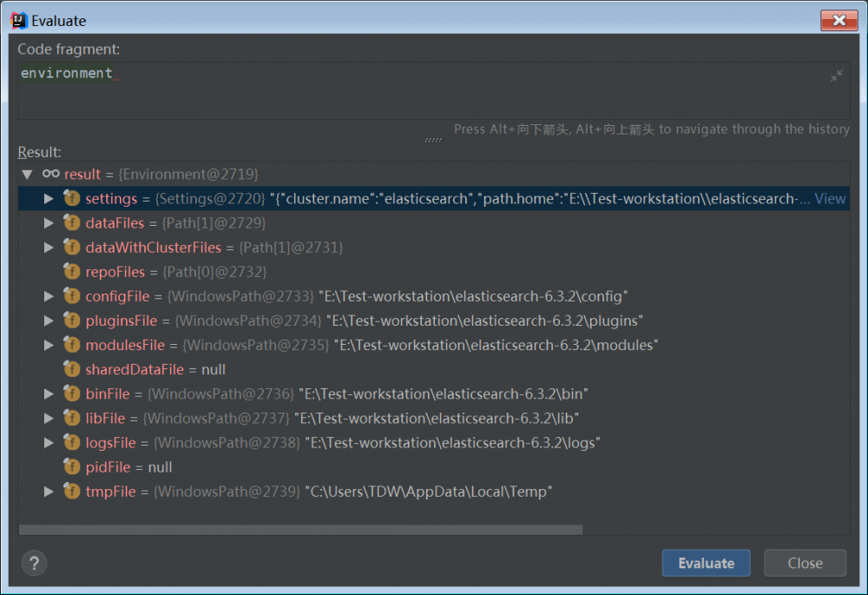
Task: Click the expand editor icon in code fragment
Action: pyautogui.click(x=836, y=76)
